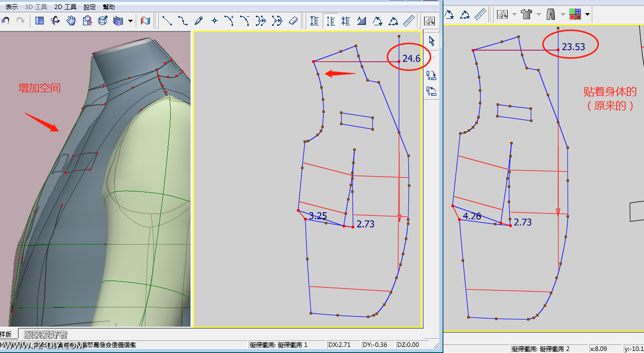
Task: Click the solid vertical measure tool
Action: coord(315,21)
